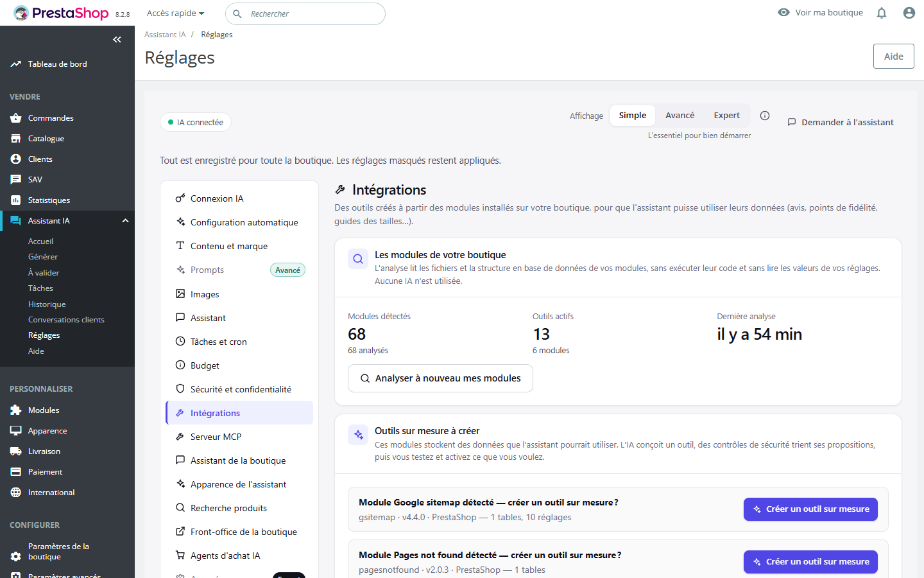Create custom tool for Pages not found module
The image size is (924, 578).
pyautogui.click(x=810, y=562)
